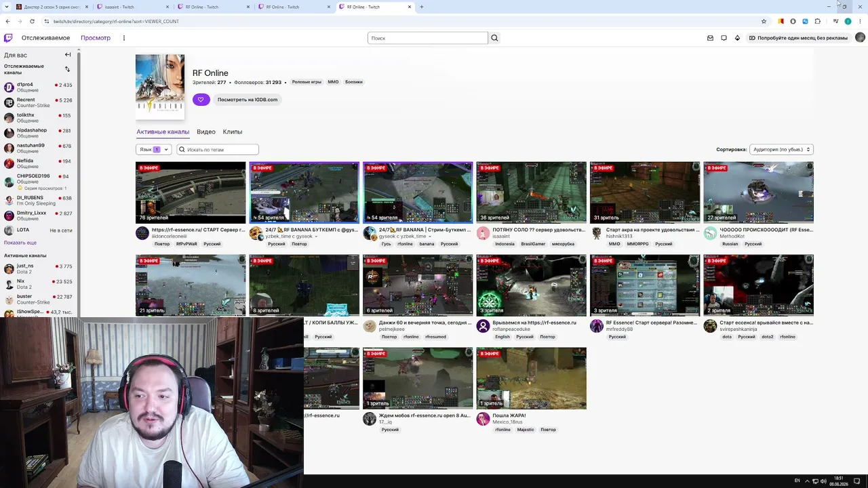Open the Twitch home logo
The image size is (868, 488).
(8, 38)
